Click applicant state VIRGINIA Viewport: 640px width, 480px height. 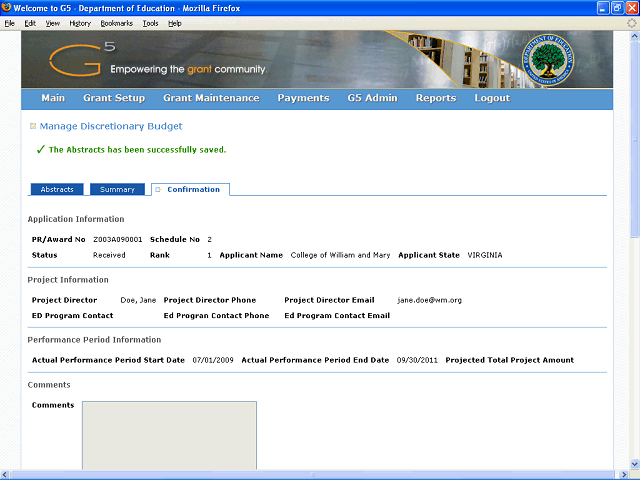pyautogui.click(x=485, y=255)
